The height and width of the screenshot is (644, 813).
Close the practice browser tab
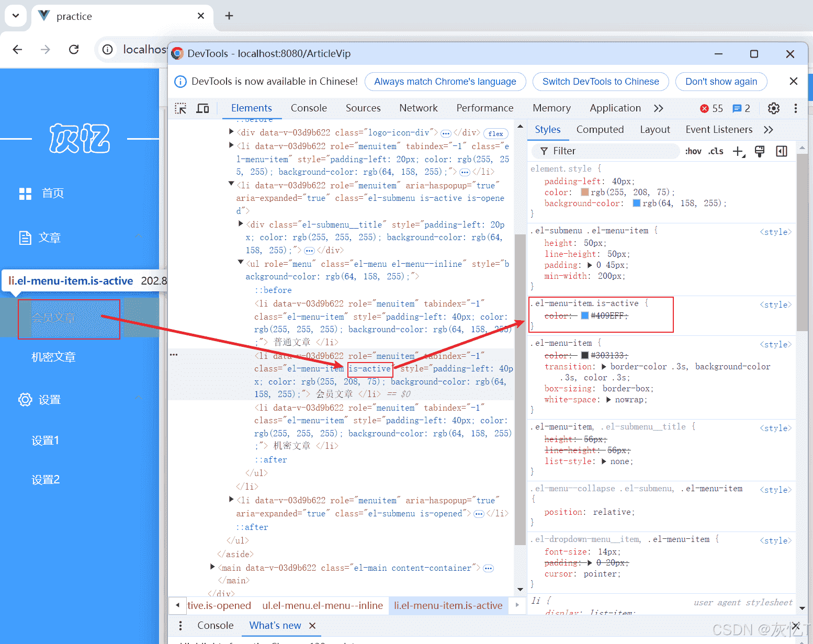(201, 16)
